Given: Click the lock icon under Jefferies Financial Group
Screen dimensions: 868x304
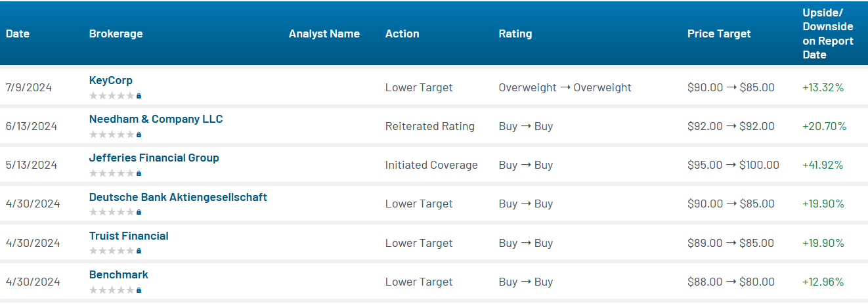Looking at the screenshot, I should (x=139, y=173).
